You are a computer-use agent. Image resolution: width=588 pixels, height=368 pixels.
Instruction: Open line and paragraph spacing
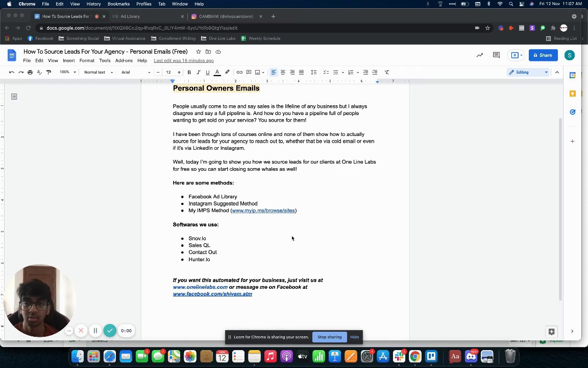tap(313, 72)
